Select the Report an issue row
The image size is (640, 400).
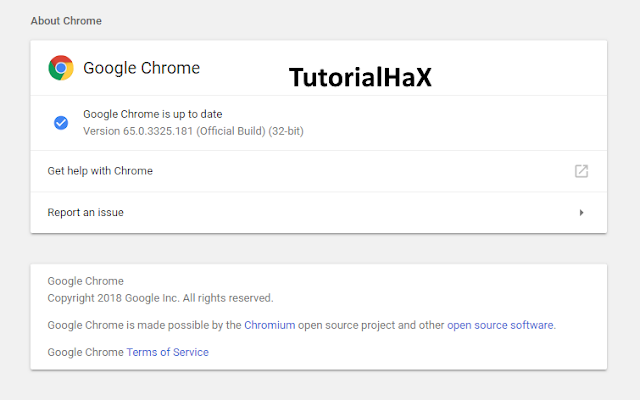(x=318, y=213)
